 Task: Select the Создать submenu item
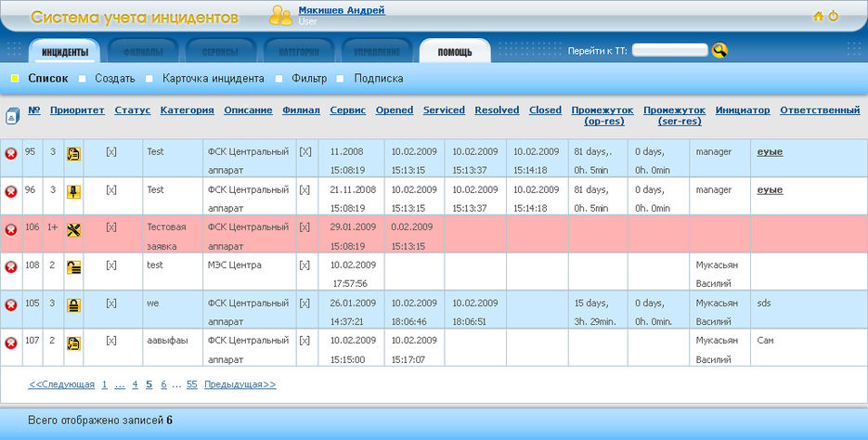[x=114, y=78]
